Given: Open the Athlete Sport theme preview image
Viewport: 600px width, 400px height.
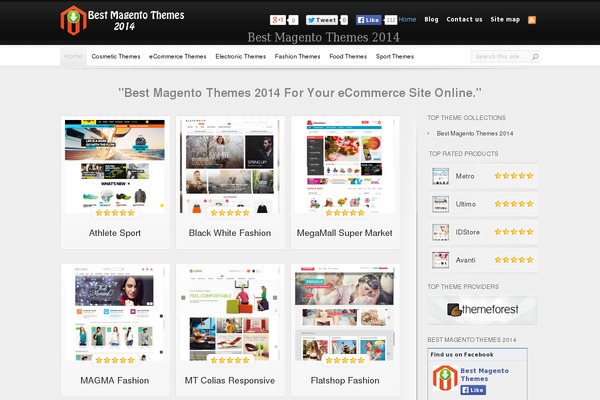Looking at the screenshot, I should point(115,165).
